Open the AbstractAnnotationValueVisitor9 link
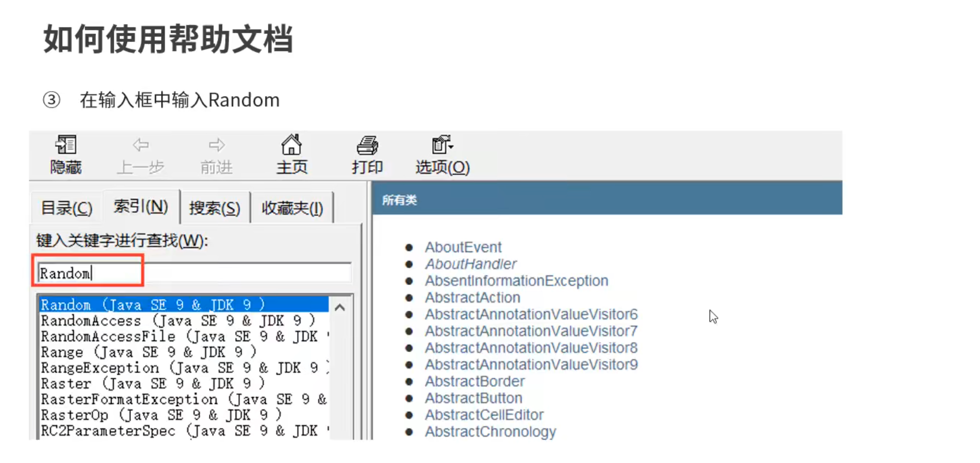Image resolution: width=980 pixels, height=463 pixels. tap(531, 365)
